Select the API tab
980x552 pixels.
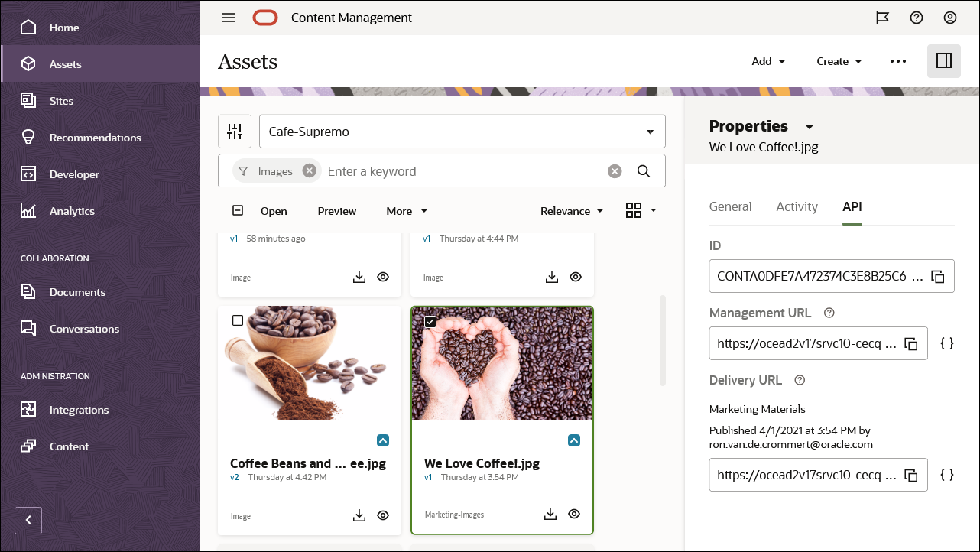coord(852,206)
